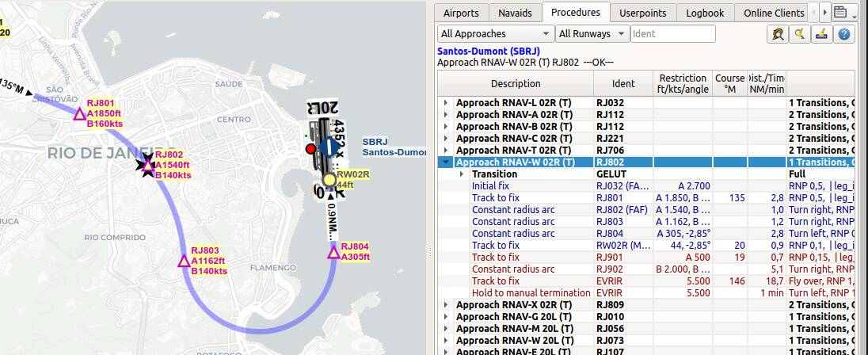Viewport: 868px width, 355px height.
Task: Click the RJ801 waypoint triangle on map
Action: point(79,114)
